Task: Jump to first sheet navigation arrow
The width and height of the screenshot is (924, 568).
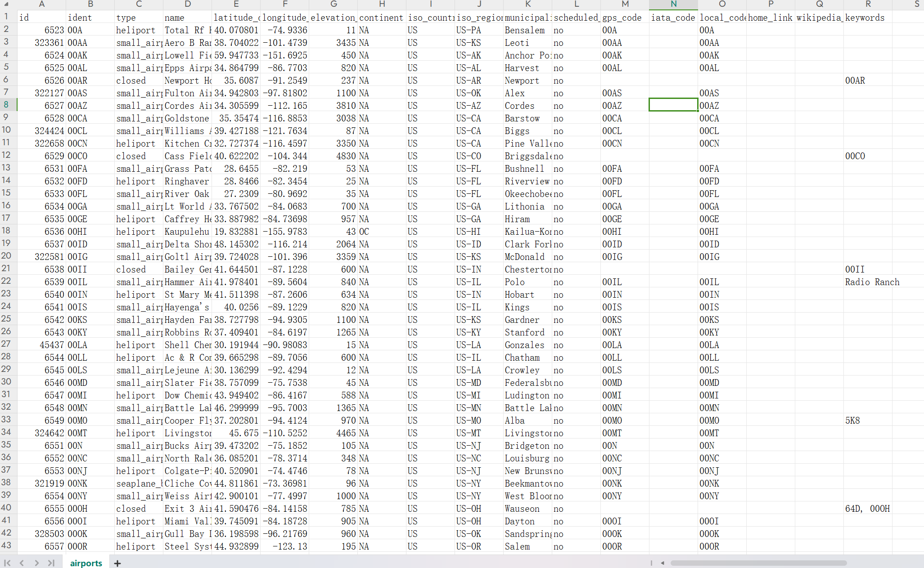Action: pyautogui.click(x=7, y=563)
